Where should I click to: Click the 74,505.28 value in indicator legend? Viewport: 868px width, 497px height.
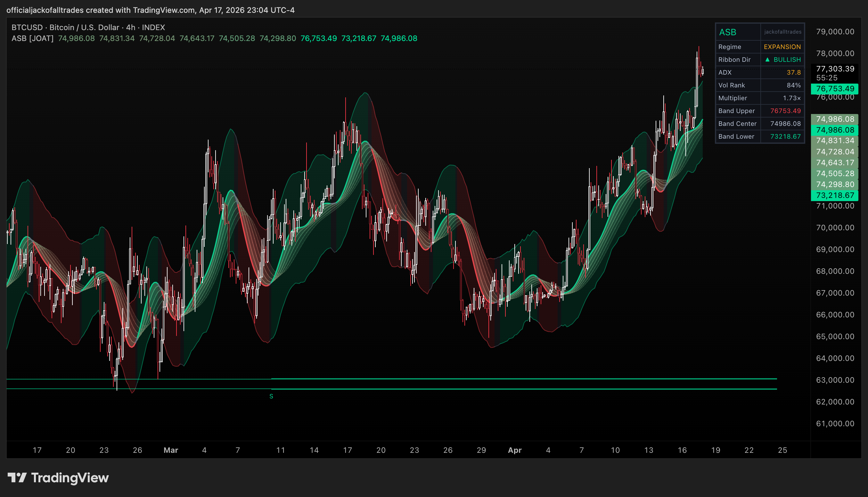[237, 38]
